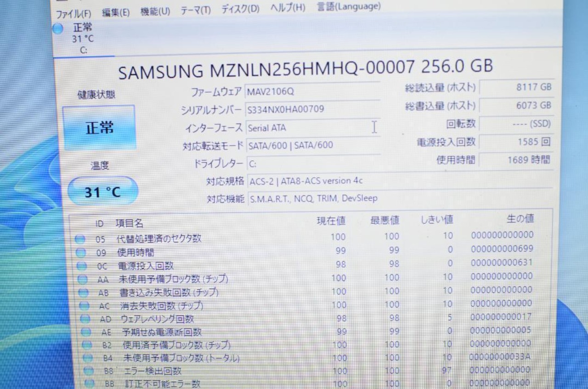This screenshot has width=588, height=389.
Task: Click status icon for row BB 訂正不可能エラー数
Action: tap(90, 383)
